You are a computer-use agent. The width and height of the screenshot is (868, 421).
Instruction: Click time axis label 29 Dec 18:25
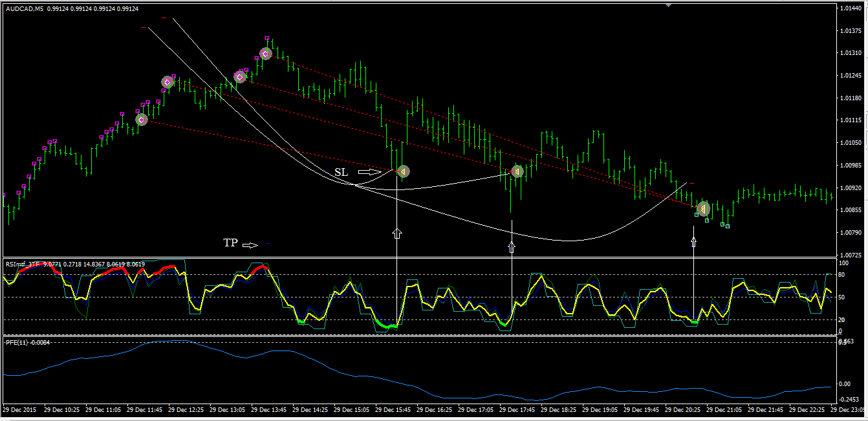[558, 410]
